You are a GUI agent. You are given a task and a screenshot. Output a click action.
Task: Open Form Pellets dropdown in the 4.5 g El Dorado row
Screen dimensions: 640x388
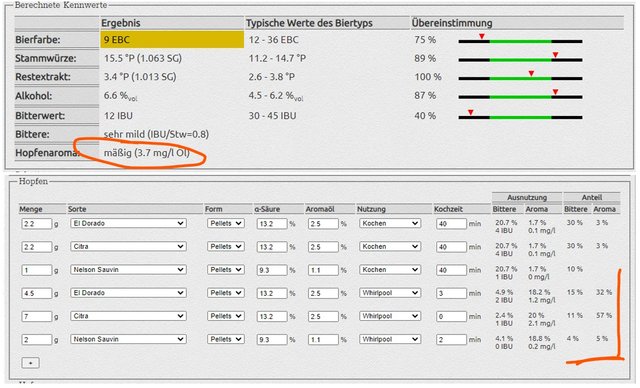[226, 293]
